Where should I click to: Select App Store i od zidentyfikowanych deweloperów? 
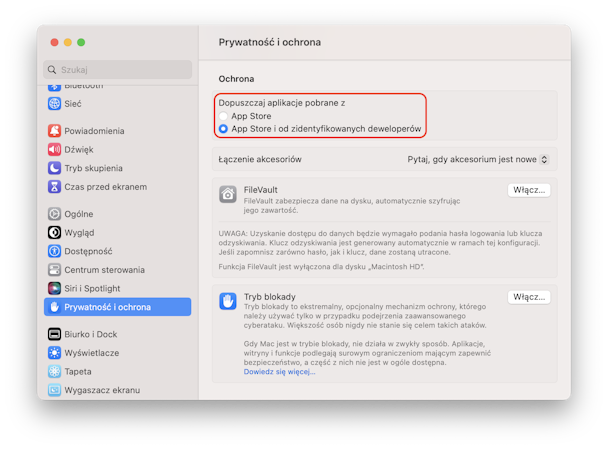tap(223, 128)
